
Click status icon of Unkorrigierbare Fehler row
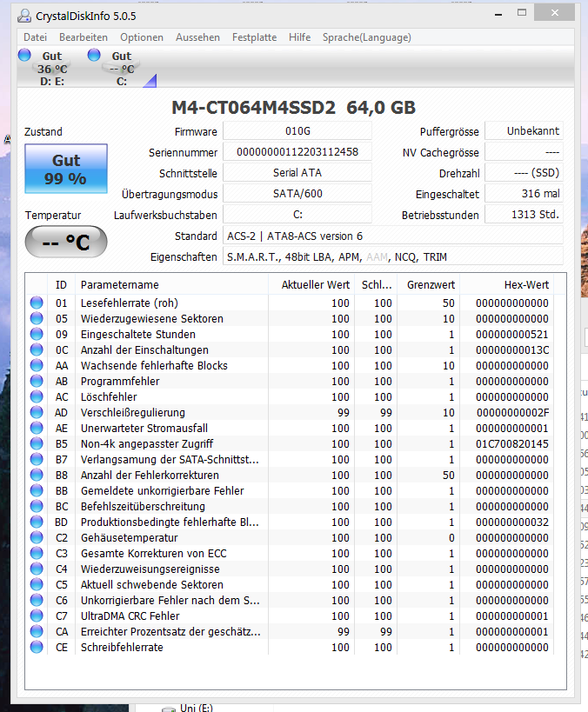(x=37, y=601)
